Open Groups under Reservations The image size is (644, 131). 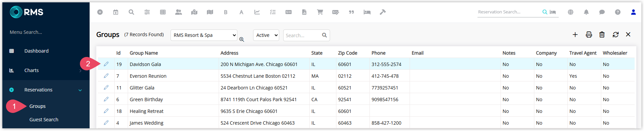point(37,106)
